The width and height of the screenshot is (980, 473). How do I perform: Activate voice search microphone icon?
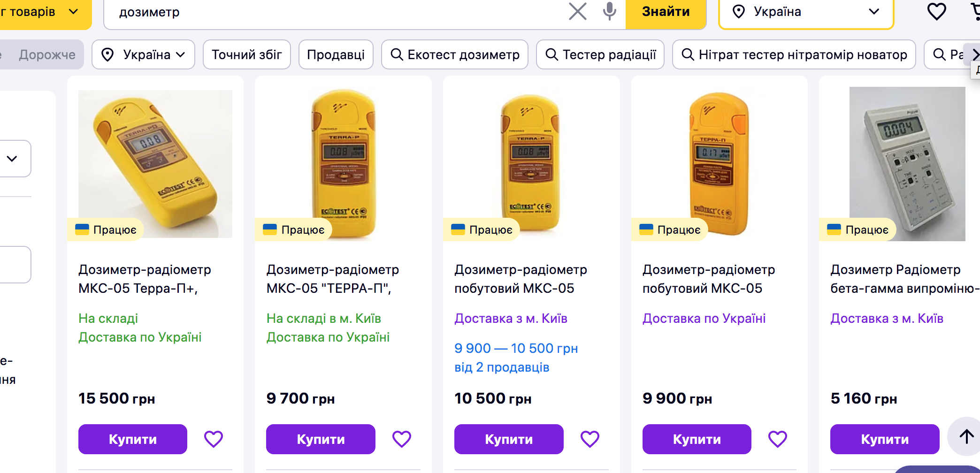609,11
